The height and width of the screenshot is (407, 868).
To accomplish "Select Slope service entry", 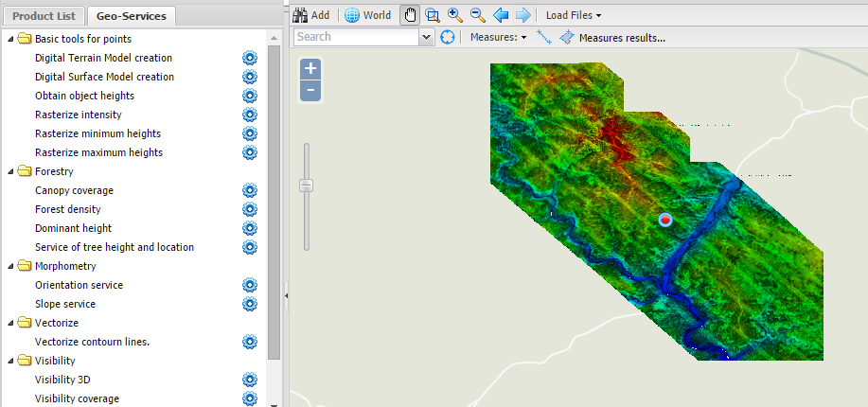I will coord(65,304).
